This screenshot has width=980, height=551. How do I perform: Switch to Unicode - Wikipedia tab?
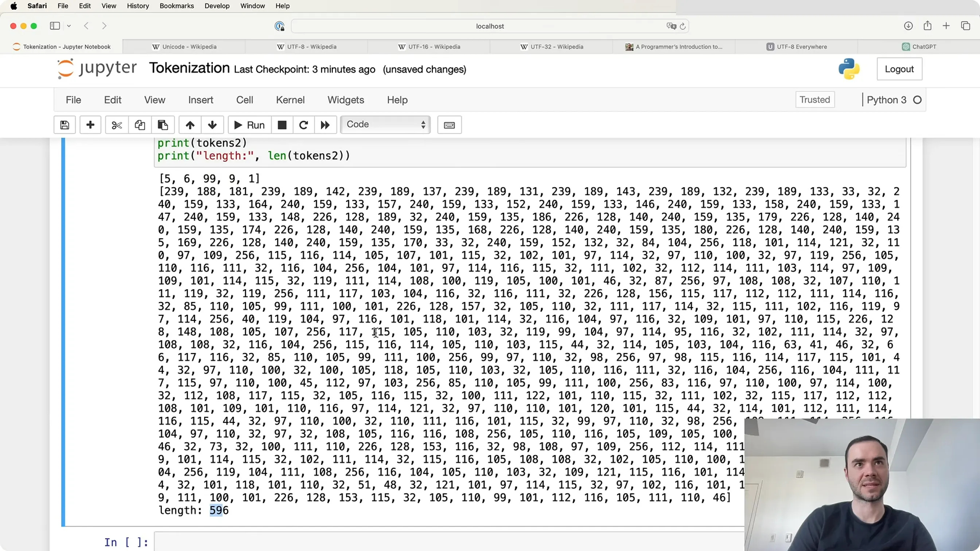pos(184,47)
